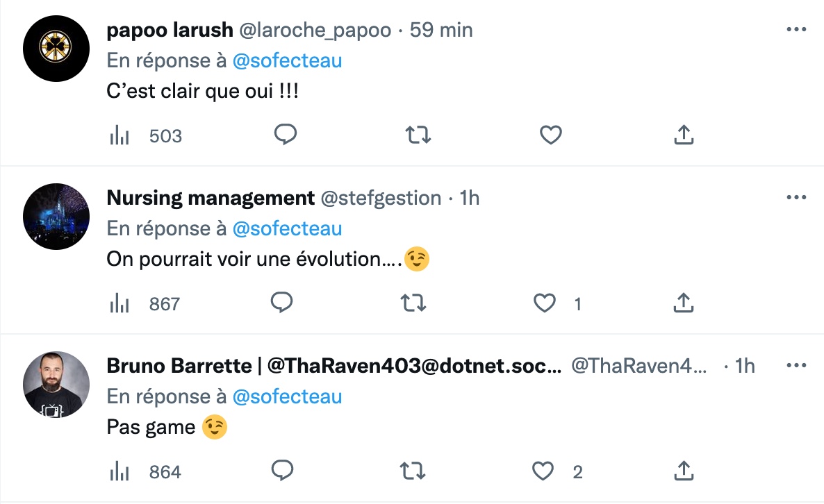Open Nursing management's profile avatar

pos(56,217)
